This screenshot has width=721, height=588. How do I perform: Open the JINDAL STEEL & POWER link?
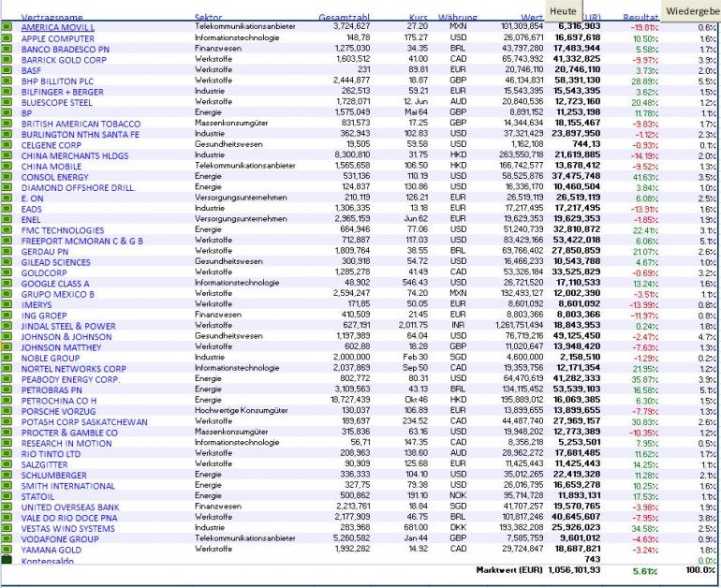68,326
